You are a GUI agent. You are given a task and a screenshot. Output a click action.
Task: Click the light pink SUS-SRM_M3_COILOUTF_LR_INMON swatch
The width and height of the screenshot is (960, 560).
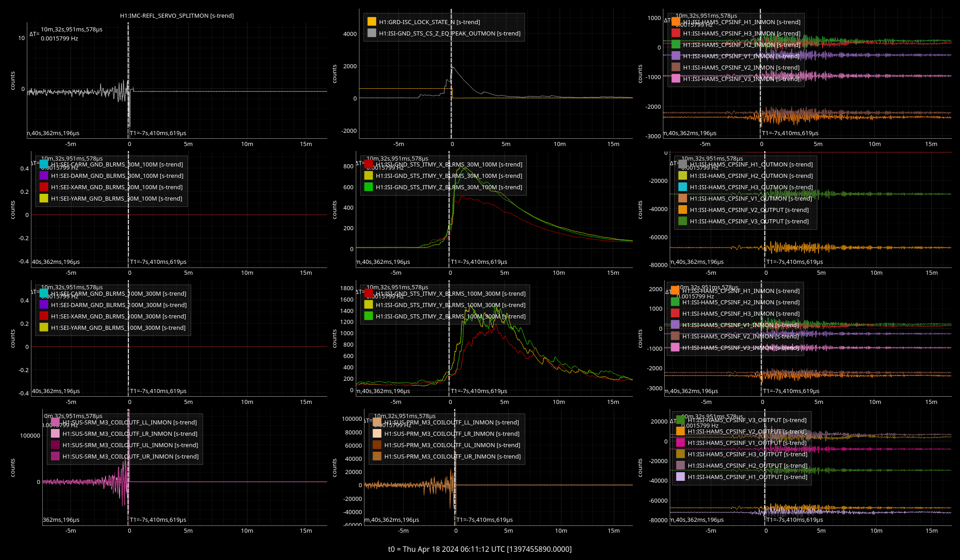[55, 434]
